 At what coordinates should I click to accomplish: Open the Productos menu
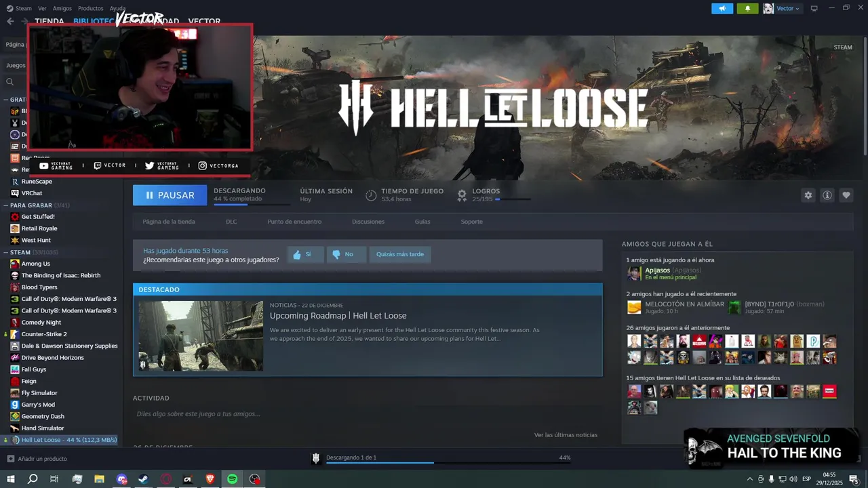click(90, 8)
